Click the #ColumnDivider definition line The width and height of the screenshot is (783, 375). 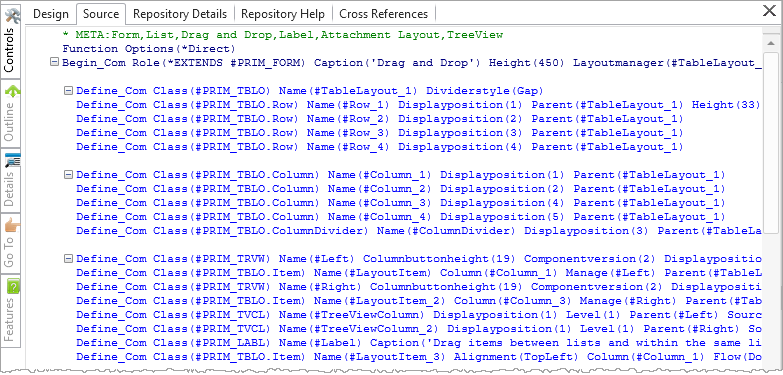(x=419, y=231)
